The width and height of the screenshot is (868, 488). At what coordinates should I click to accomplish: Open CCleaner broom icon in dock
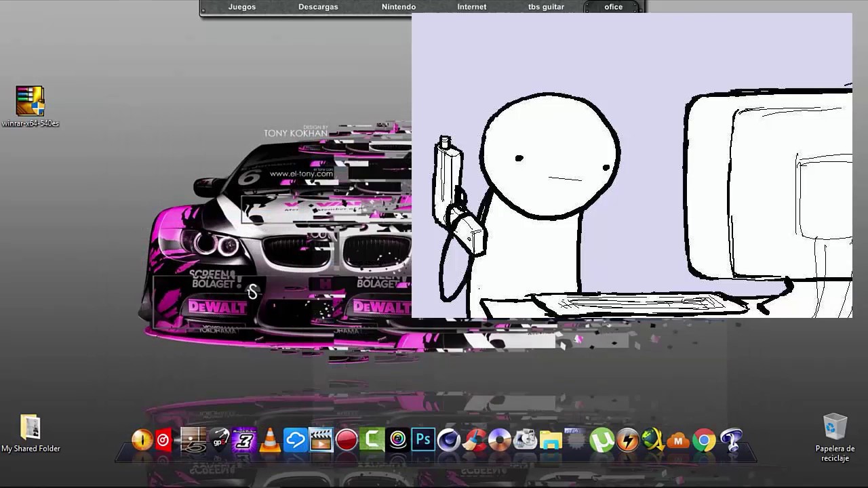tap(475, 441)
